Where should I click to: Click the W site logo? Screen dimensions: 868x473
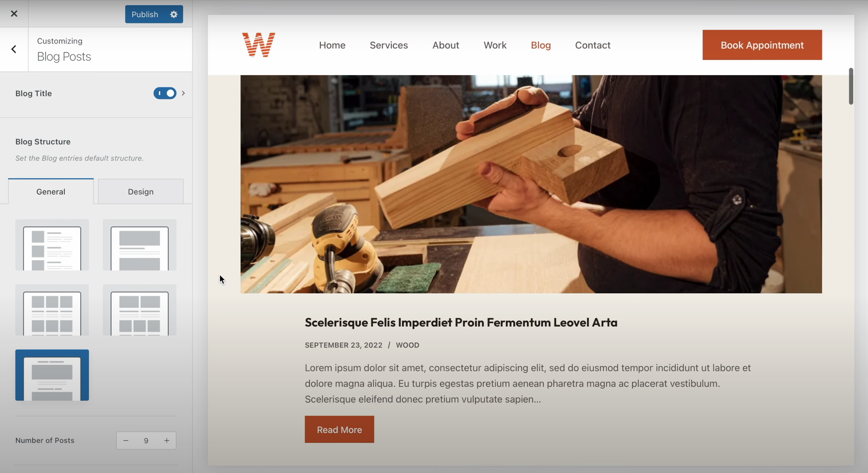pyautogui.click(x=258, y=45)
